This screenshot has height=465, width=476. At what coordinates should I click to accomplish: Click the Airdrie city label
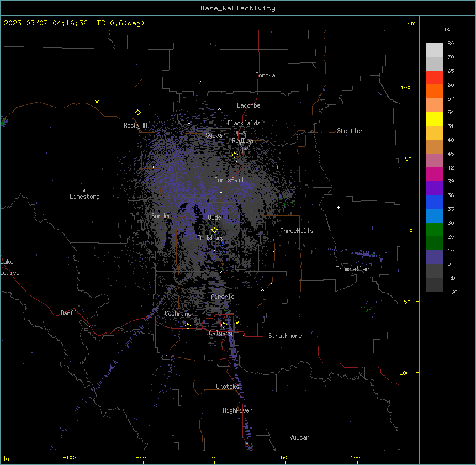[x=223, y=297]
